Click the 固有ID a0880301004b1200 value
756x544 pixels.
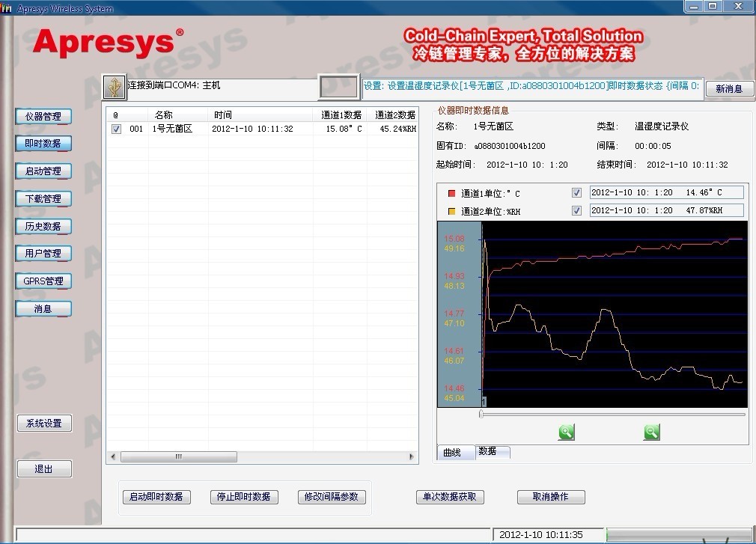click(x=510, y=146)
